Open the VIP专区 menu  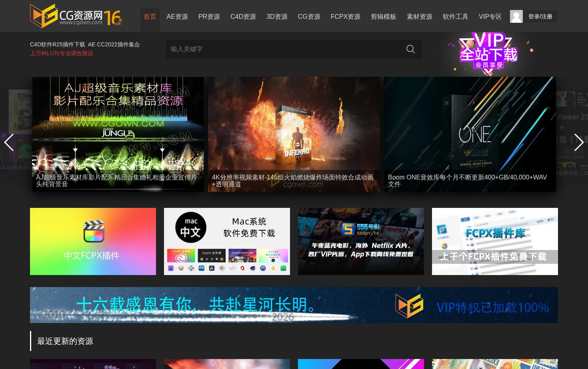pos(490,17)
